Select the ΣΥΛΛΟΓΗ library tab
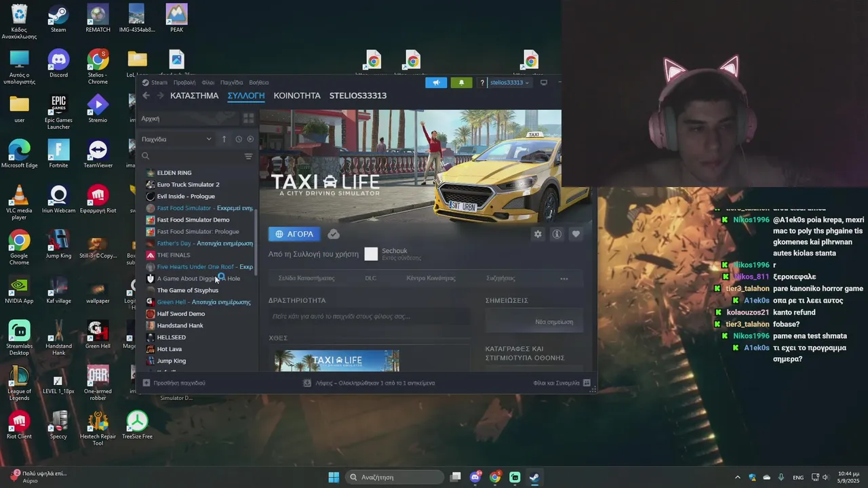 click(x=246, y=96)
